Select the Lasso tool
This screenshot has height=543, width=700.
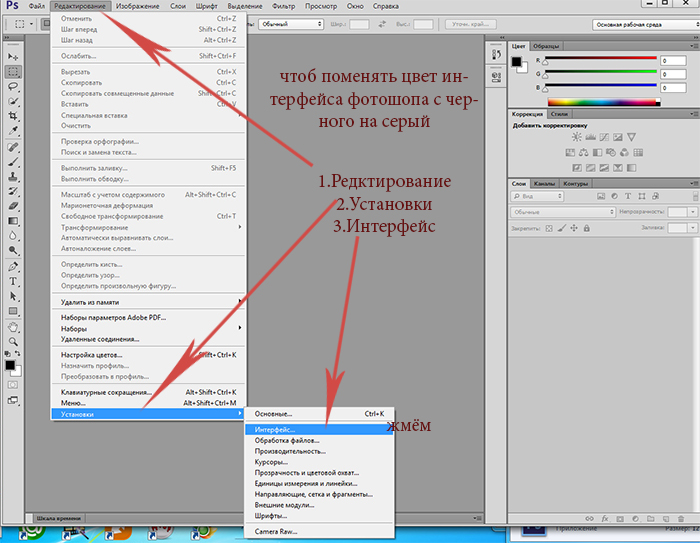pyautogui.click(x=13, y=86)
